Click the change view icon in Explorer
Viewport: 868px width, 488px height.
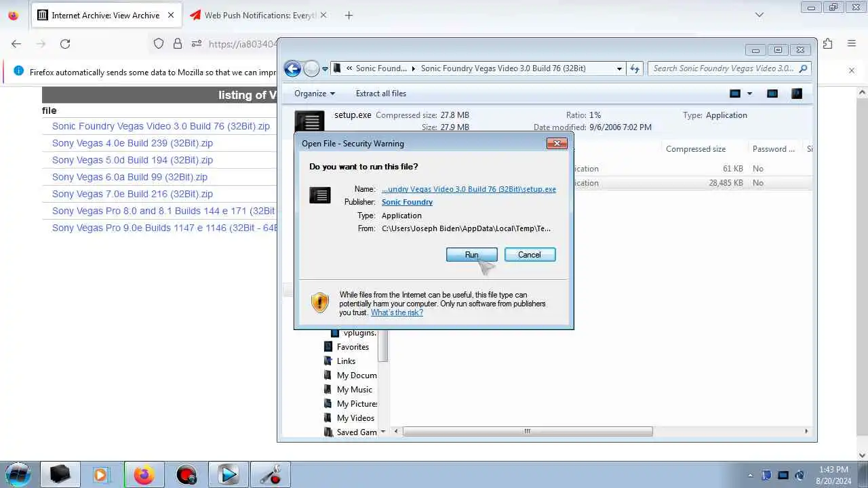coord(735,94)
